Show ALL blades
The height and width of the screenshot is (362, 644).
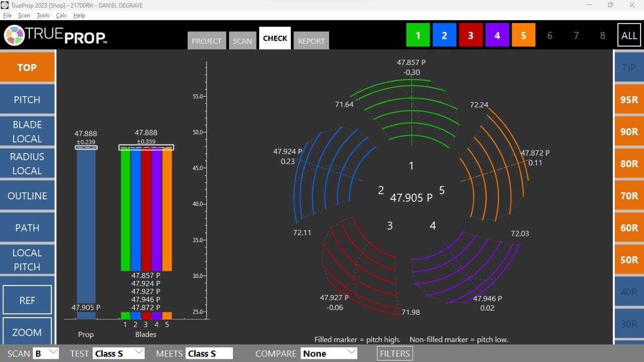[629, 36]
